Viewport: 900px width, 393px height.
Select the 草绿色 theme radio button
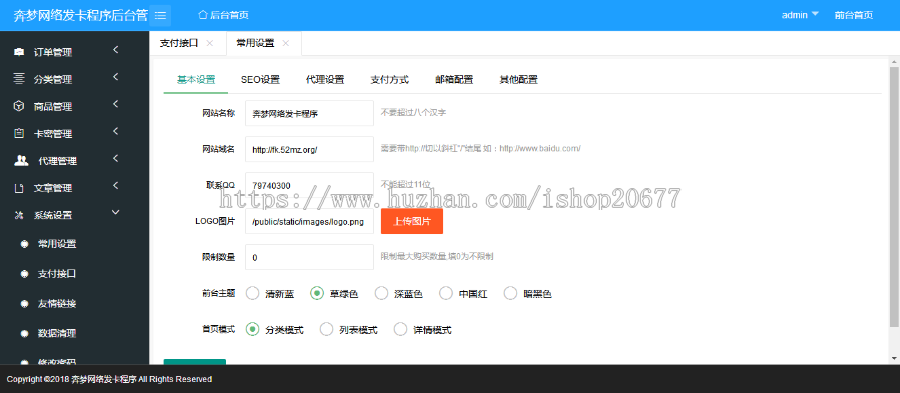coord(317,293)
